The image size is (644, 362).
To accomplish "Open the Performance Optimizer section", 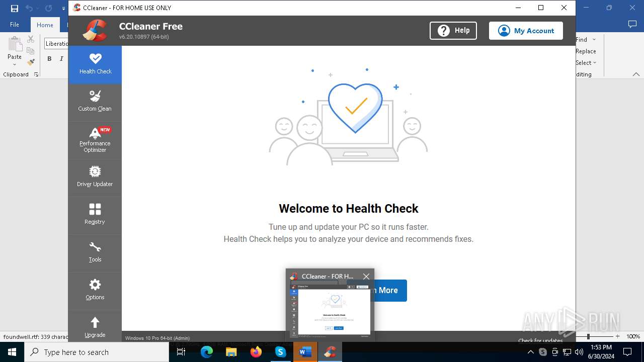I will 95,140.
